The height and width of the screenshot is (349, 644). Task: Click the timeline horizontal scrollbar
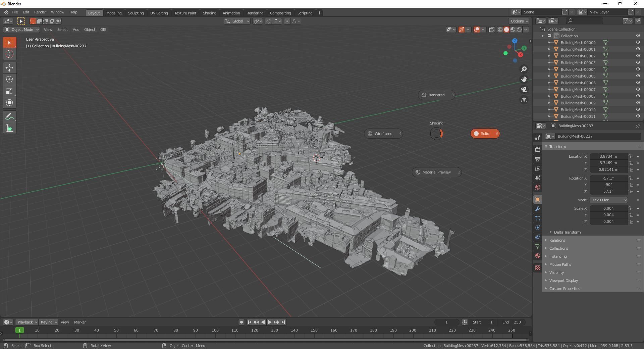[x=265, y=340]
